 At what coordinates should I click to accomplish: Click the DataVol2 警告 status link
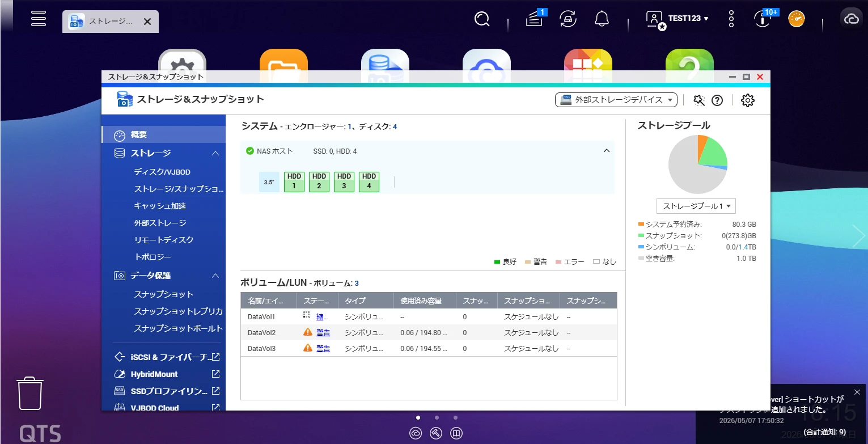click(323, 332)
